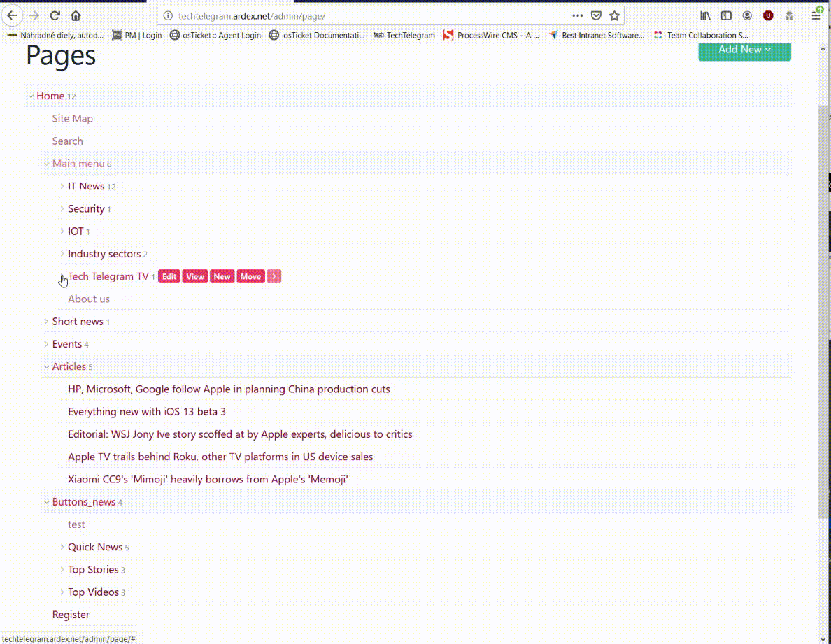Image resolution: width=831 pixels, height=644 pixels.
Task: Open Xiaomi CC9's Mimoji article
Action: [x=208, y=479]
